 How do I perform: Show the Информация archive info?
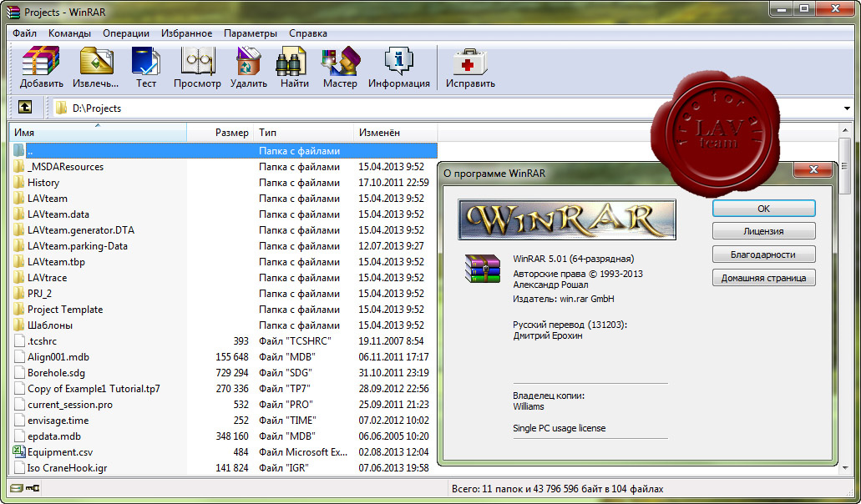(399, 60)
